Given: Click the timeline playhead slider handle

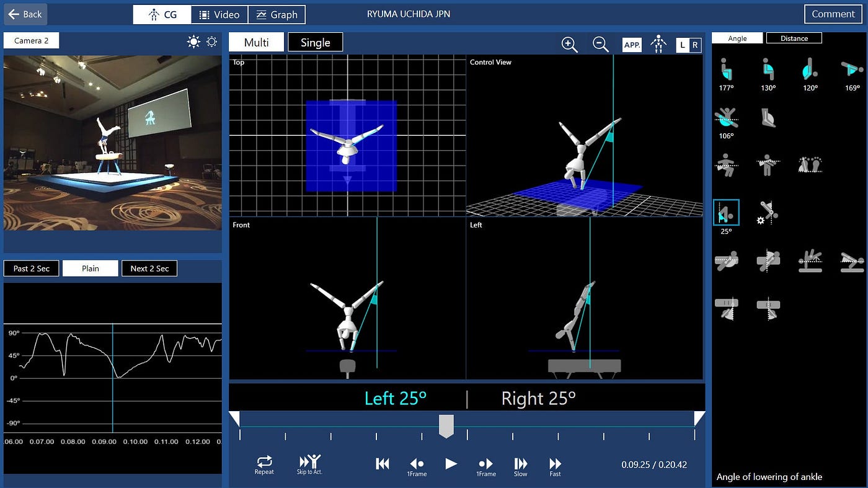Looking at the screenshot, I should pyautogui.click(x=446, y=427).
